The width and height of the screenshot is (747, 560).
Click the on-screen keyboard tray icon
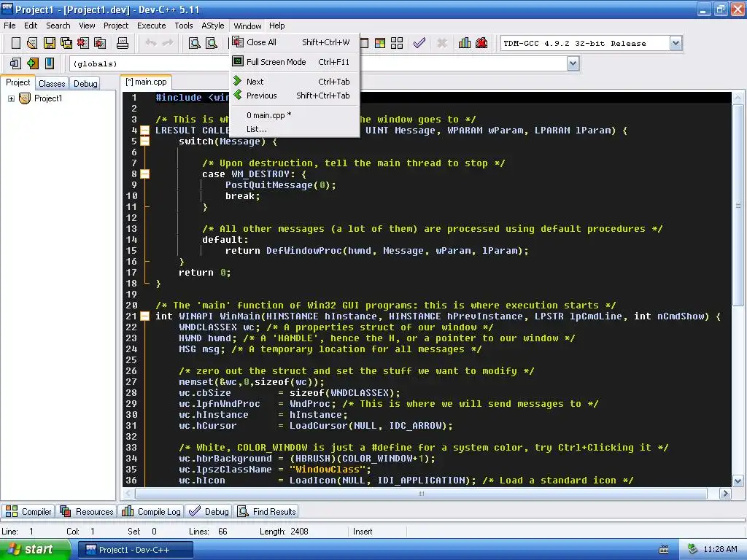664,550
